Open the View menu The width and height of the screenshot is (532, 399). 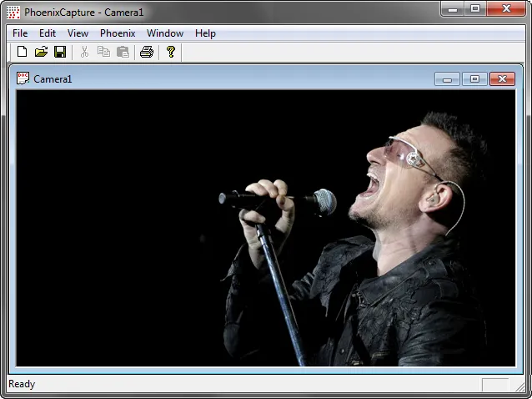[x=78, y=33]
